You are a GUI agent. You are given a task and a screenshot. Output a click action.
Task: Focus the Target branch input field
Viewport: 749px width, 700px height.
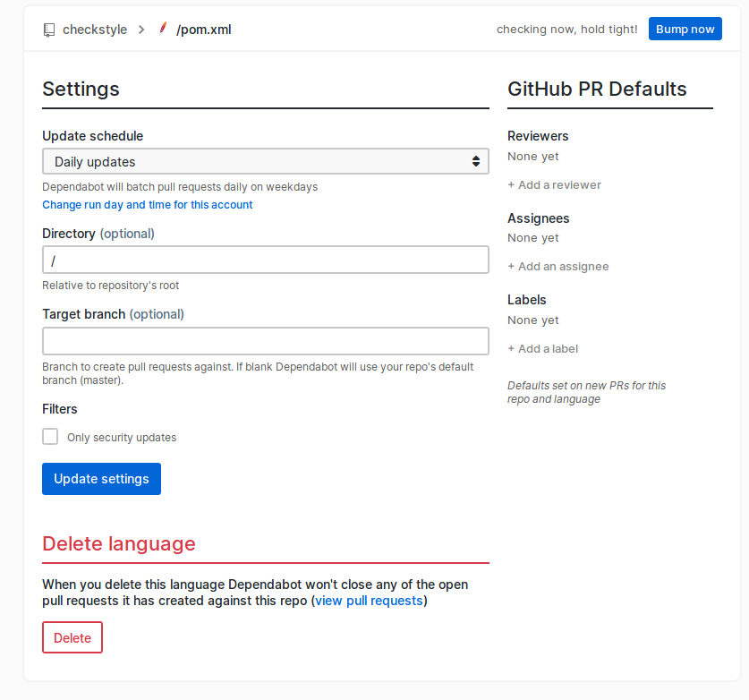click(265, 341)
